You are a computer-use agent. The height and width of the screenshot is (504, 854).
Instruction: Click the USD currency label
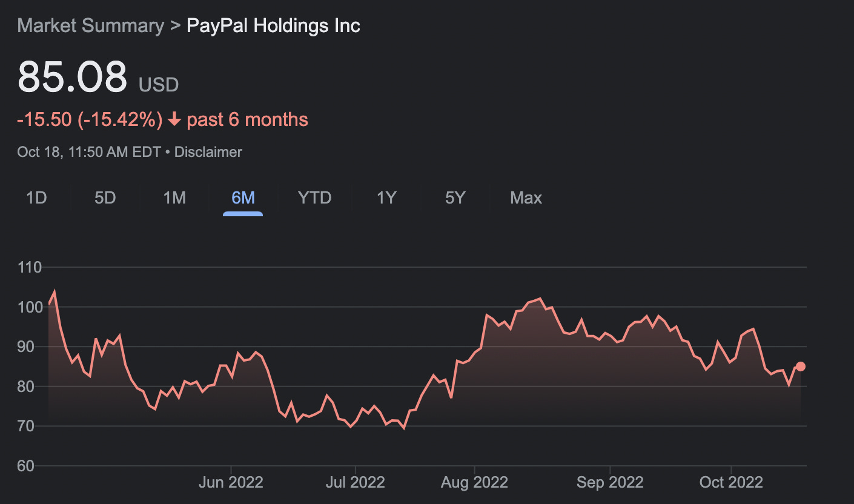pyautogui.click(x=159, y=84)
